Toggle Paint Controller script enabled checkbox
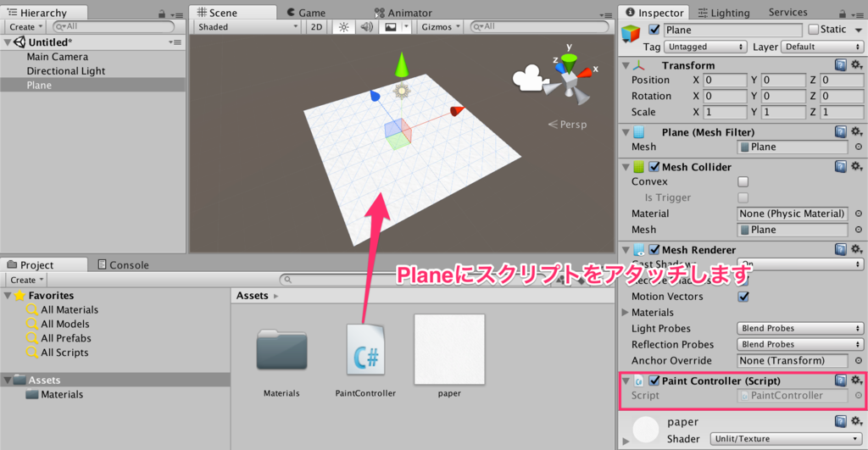868x450 pixels. point(654,381)
